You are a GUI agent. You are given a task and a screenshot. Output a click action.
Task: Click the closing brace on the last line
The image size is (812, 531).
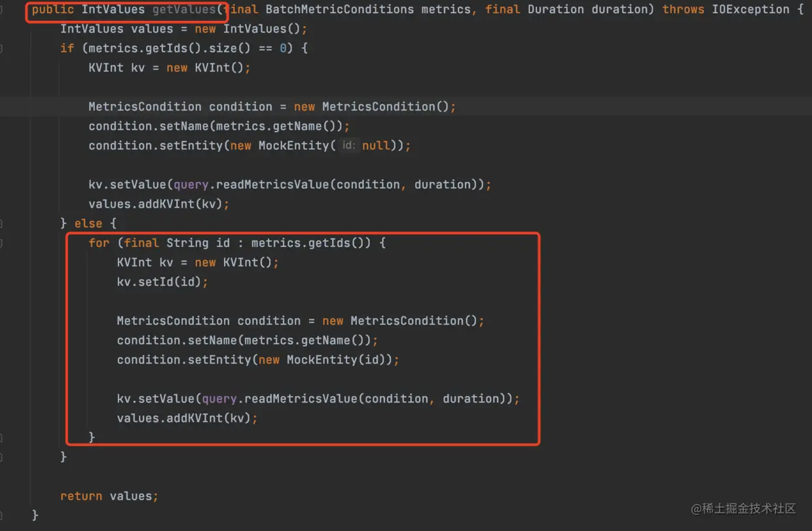click(35, 515)
